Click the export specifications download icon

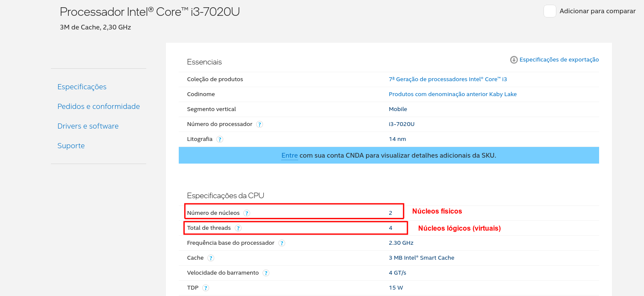[514, 60]
